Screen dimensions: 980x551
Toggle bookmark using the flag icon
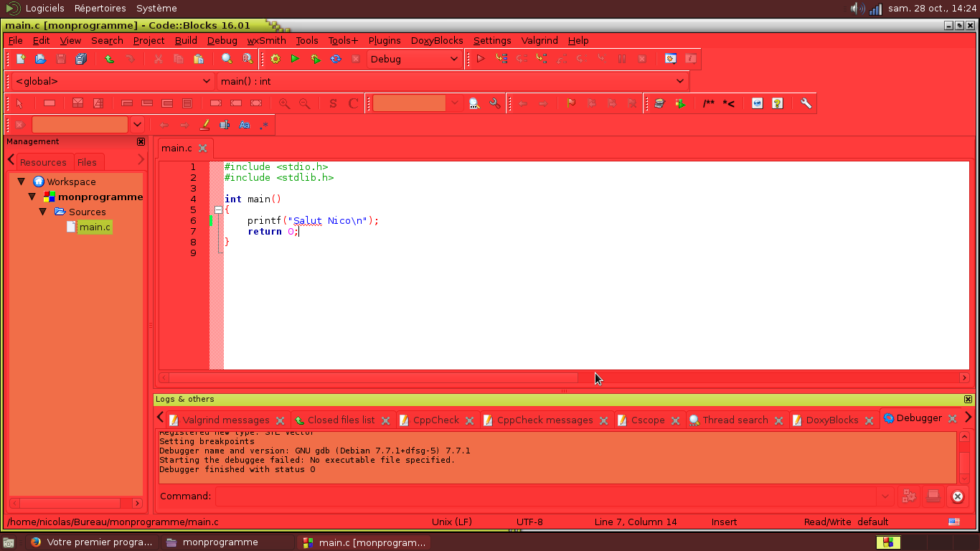pyautogui.click(x=571, y=103)
